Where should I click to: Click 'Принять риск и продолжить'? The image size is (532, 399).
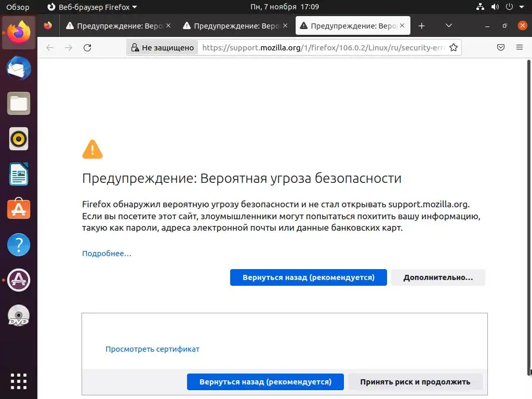coord(415,382)
